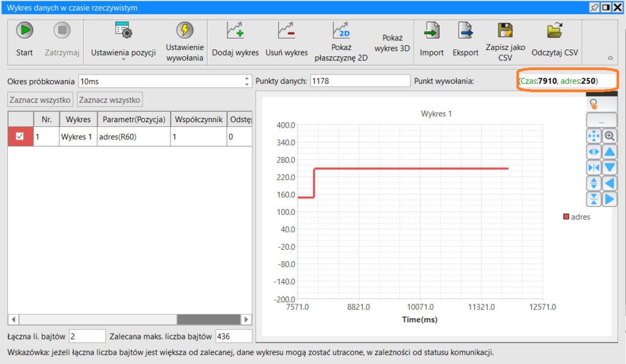
Task: Fit chart to center view
Action: click(594, 136)
